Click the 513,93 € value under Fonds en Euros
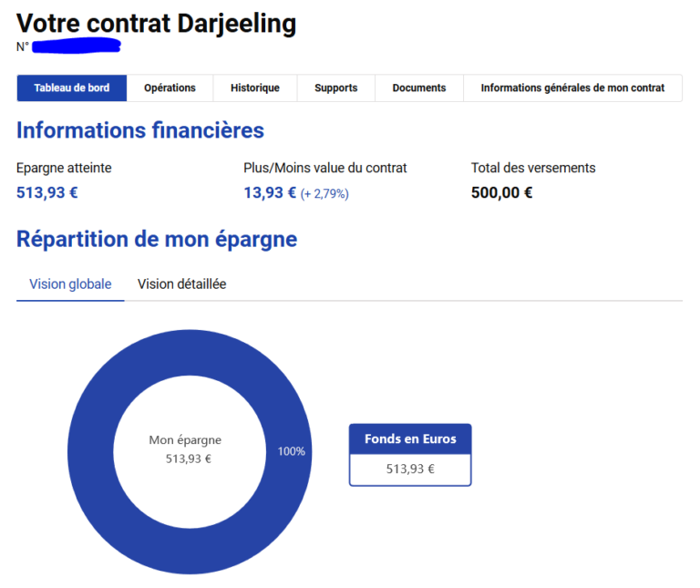This screenshot has height=588, width=700. click(x=410, y=469)
